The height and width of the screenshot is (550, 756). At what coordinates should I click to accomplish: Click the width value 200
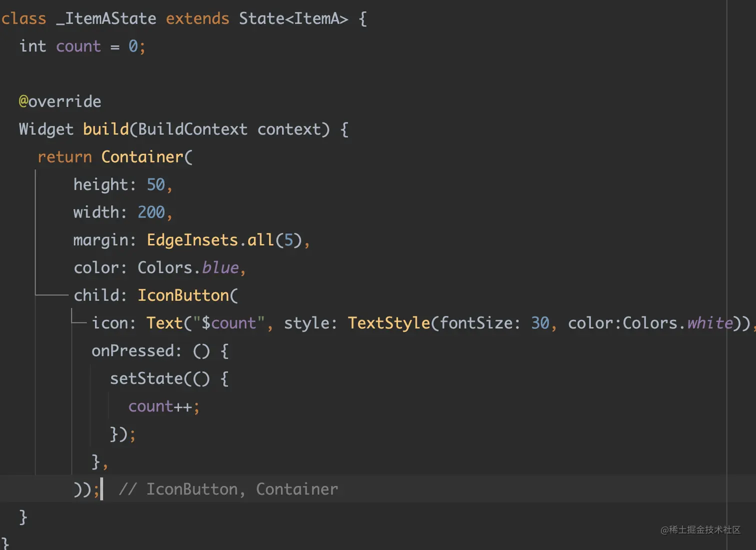pyautogui.click(x=151, y=212)
